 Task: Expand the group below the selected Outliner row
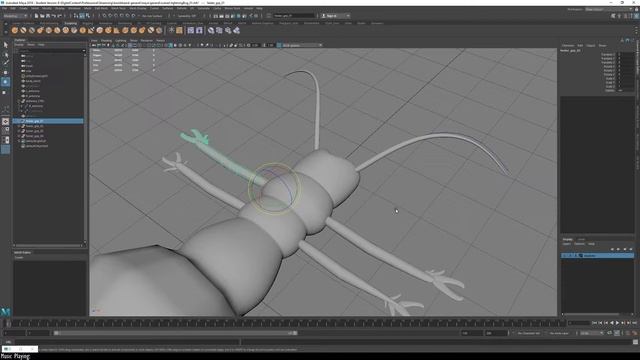pyautogui.click(x=19, y=126)
